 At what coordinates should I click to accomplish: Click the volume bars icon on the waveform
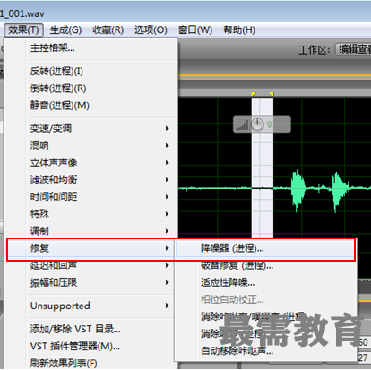tap(242, 125)
